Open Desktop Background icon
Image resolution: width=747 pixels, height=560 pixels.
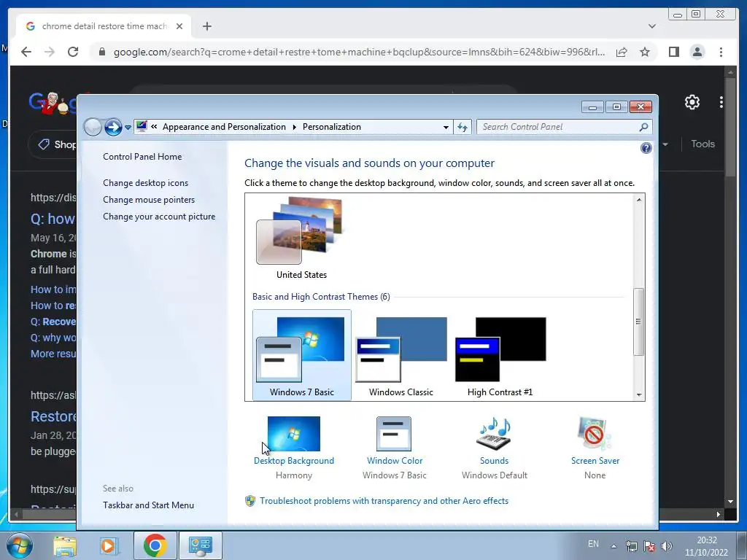[x=293, y=433]
